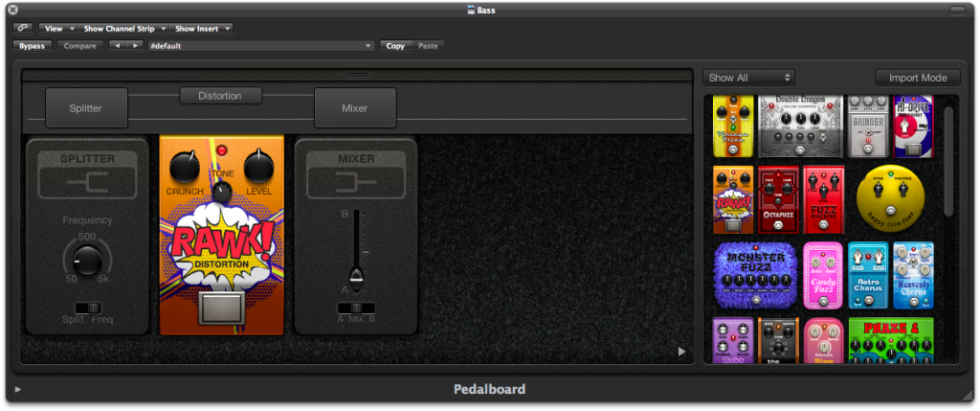Pick the Happy Face Fuzz pedal
The height and width of the screenshot is (411, 980).
point(891,198)
